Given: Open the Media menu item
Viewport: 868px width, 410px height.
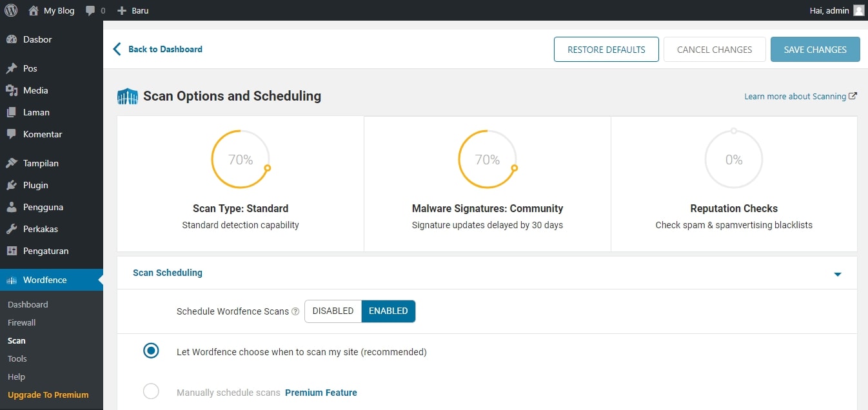Looking at the screenshot, I should 52,90.
